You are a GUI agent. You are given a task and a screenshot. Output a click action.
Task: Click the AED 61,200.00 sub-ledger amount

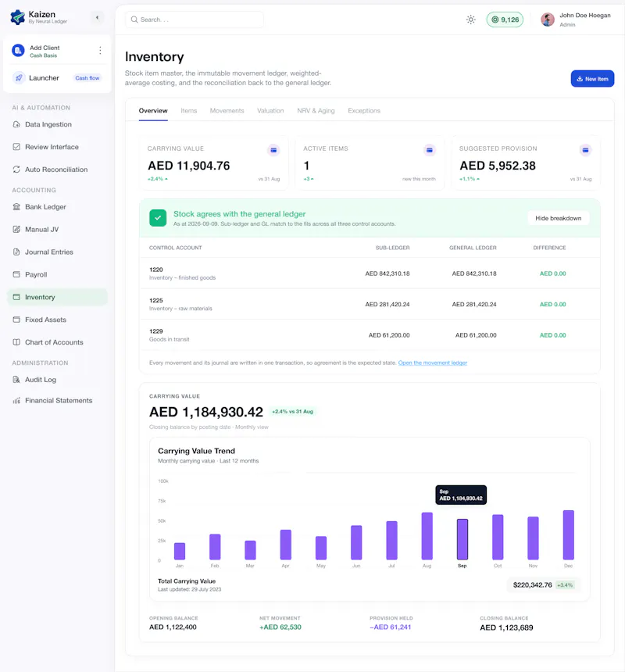tap(389, 335)
